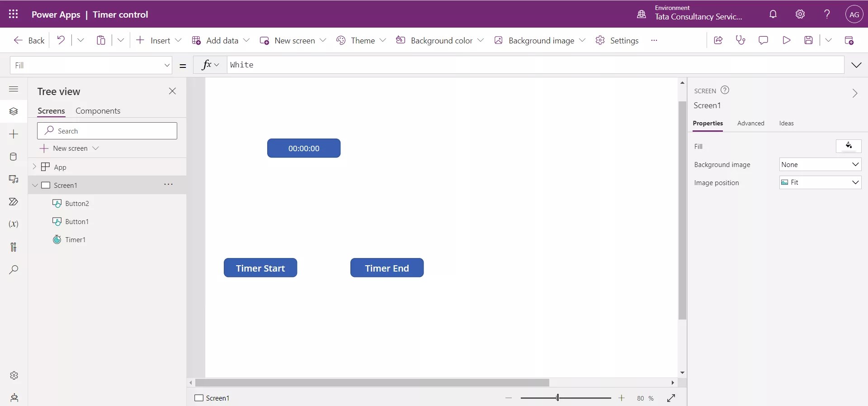Zoom in with the plus button
868x406 pixels.
pyautogui.click(x=622, y=398)
